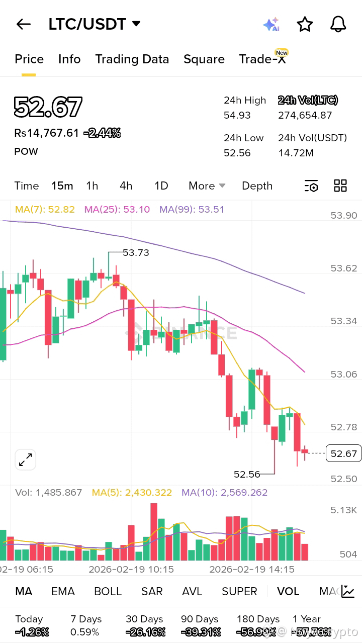The height and width of the screenshot is (644, 362).
Task: Expand the More intervals dropdown
Action: tap(207, 186)
